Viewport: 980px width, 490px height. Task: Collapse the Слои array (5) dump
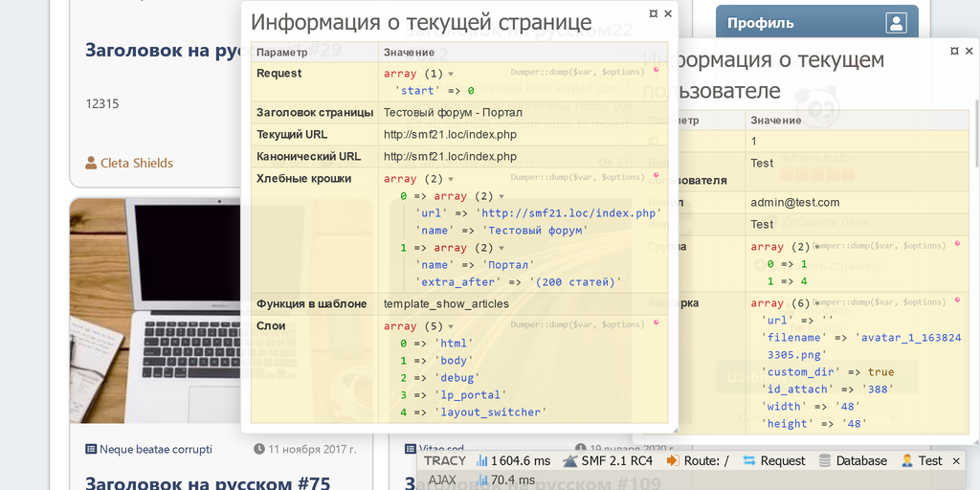451,326
